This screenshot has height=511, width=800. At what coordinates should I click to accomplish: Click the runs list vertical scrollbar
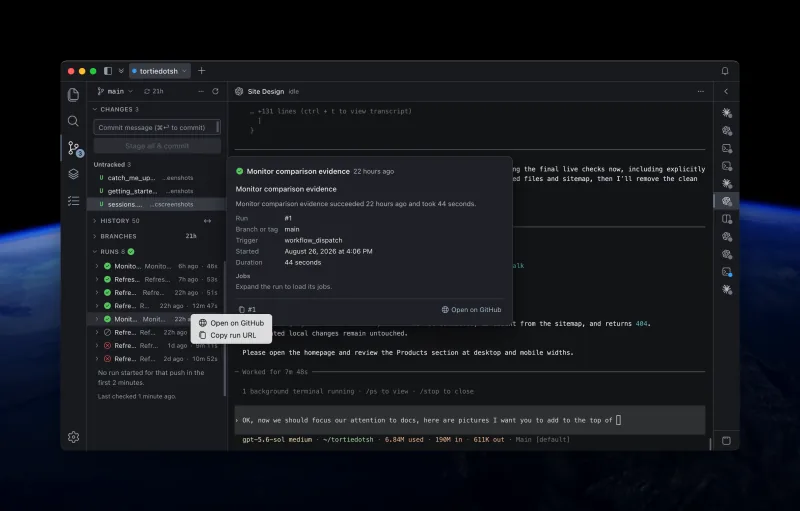(x=224, y=328)
